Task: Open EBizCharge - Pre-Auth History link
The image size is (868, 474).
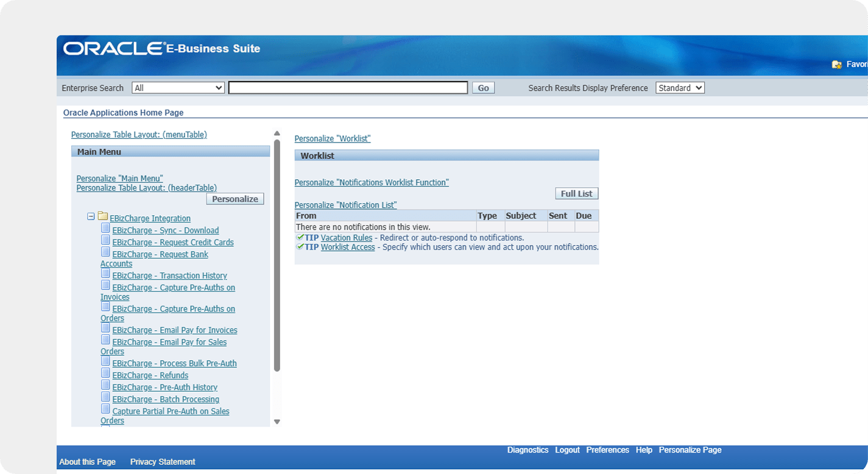Action: [x=165, y=387]
